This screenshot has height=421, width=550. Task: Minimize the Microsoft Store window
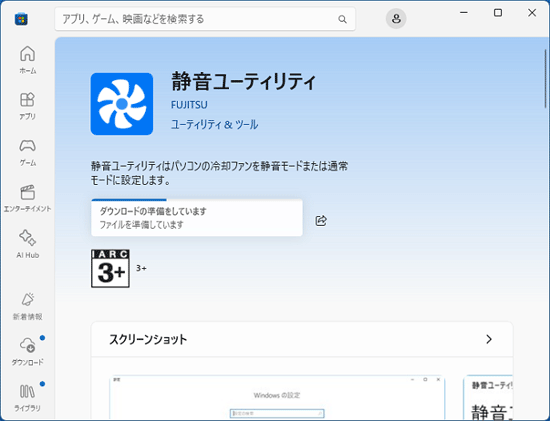tap(464, 13)
